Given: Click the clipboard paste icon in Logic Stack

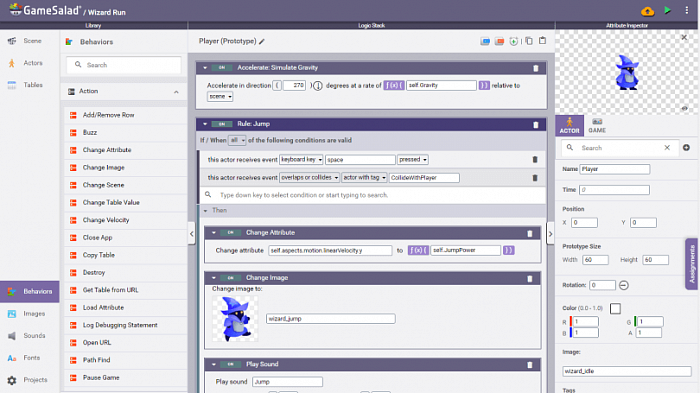Looking at the screenshot, I should pyautogui.click(x=542, y=41).
